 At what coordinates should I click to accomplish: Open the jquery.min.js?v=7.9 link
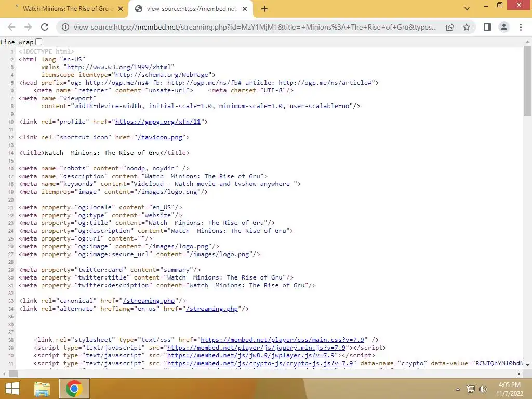pyautogui.click(x=256, y=348)
